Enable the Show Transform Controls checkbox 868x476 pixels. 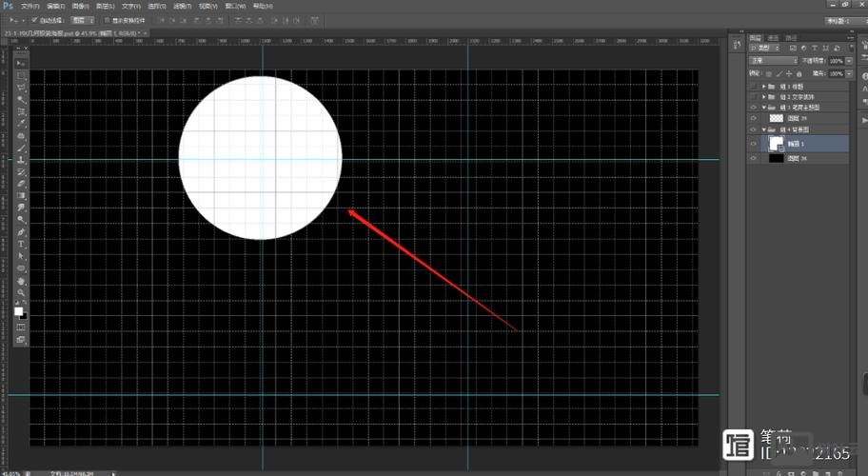(105, 19)
